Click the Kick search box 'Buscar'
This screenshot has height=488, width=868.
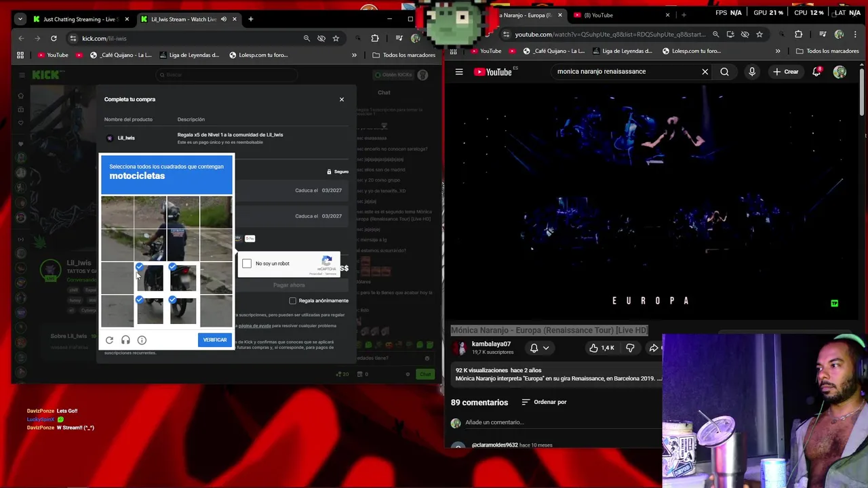click(x=226, y=75)
